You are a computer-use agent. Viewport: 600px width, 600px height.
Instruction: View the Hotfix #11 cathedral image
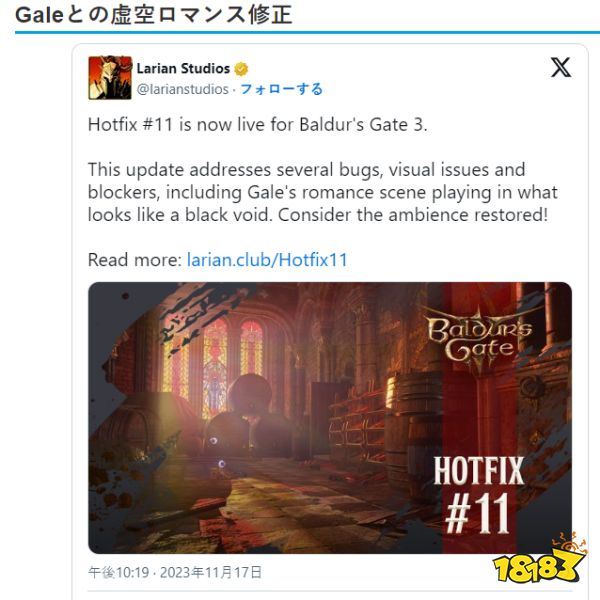pos(330,418)
